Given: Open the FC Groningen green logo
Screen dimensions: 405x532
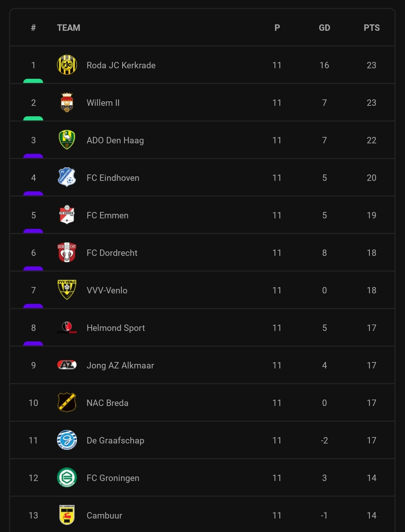Looking at the screenshot, I should (x=67, y=478).
